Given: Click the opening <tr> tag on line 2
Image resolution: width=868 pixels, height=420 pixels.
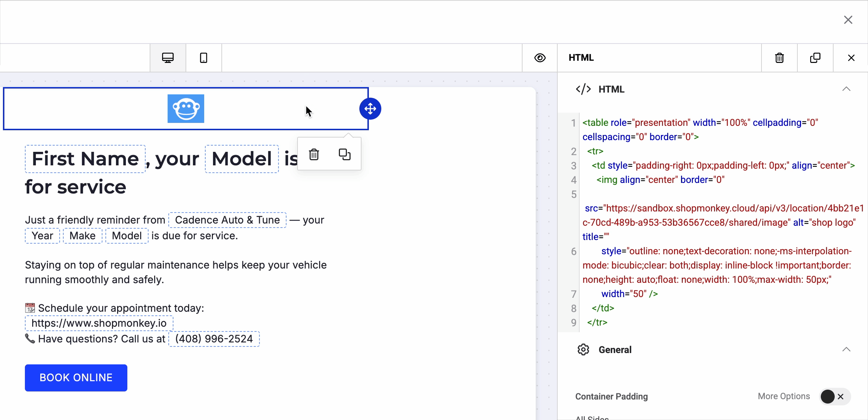Looking at the screenshot, I should (595, 151).
